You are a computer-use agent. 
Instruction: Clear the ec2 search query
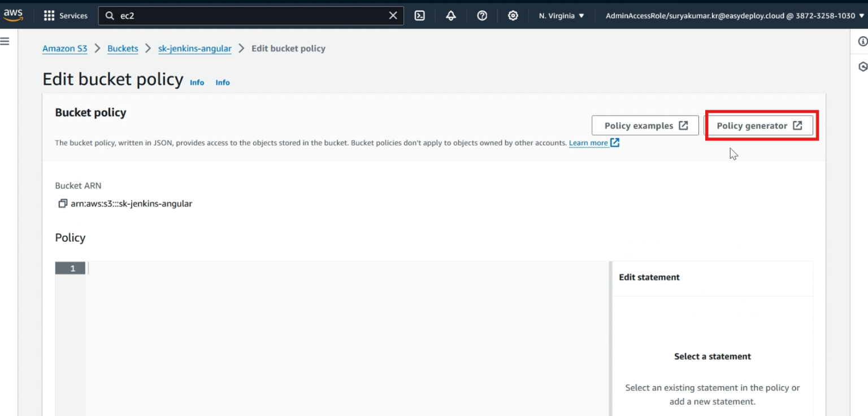(x=393, y=15)
